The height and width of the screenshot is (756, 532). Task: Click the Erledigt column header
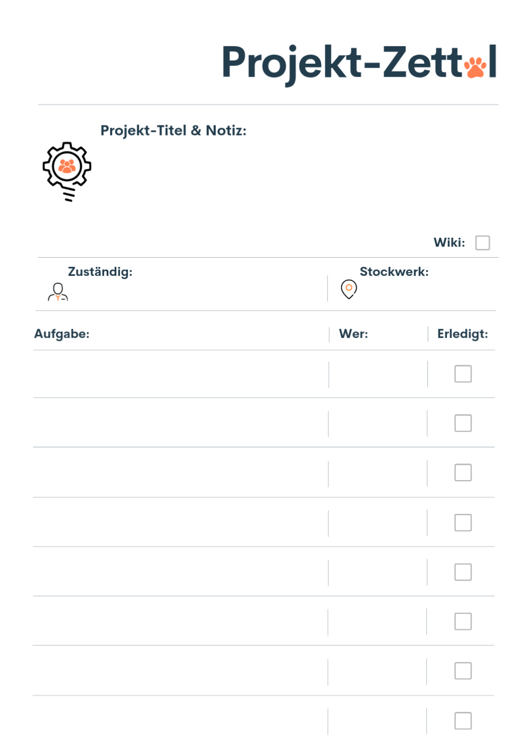coord(462,334)
